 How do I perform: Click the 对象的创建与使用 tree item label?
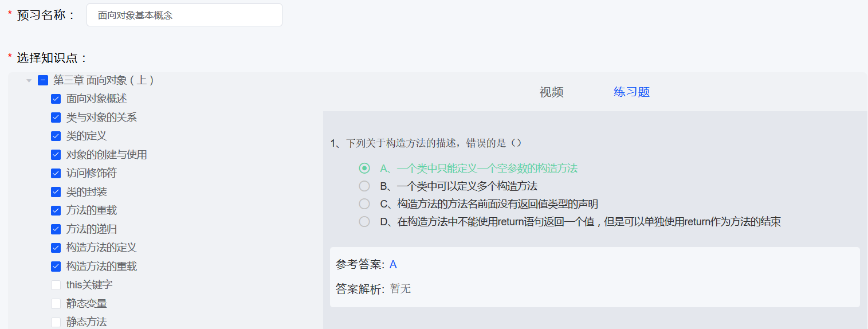[x=107, y=155]
